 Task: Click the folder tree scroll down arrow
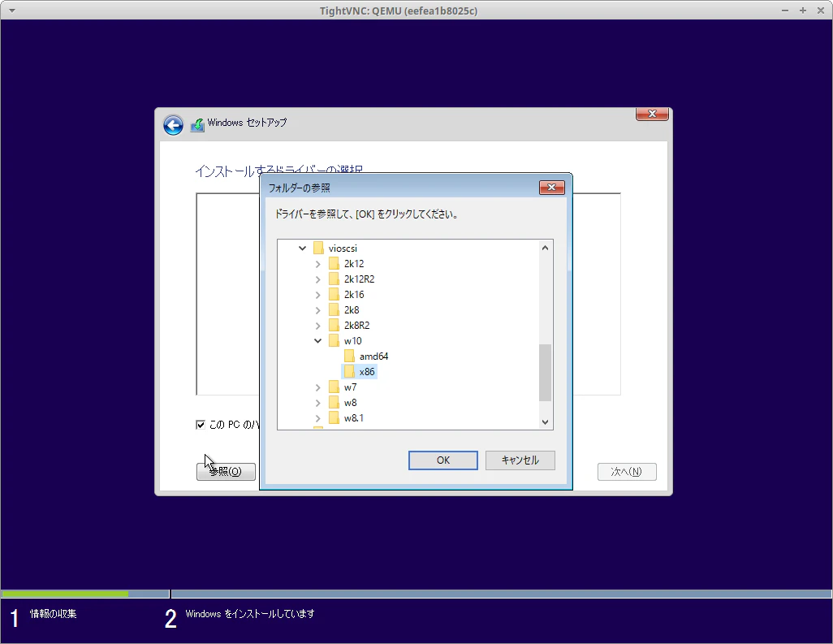click(x=545, y=422)
